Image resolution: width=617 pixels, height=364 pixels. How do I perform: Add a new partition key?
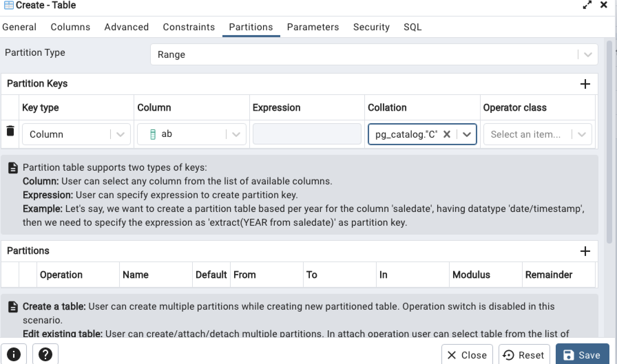[x=585, y=84]
